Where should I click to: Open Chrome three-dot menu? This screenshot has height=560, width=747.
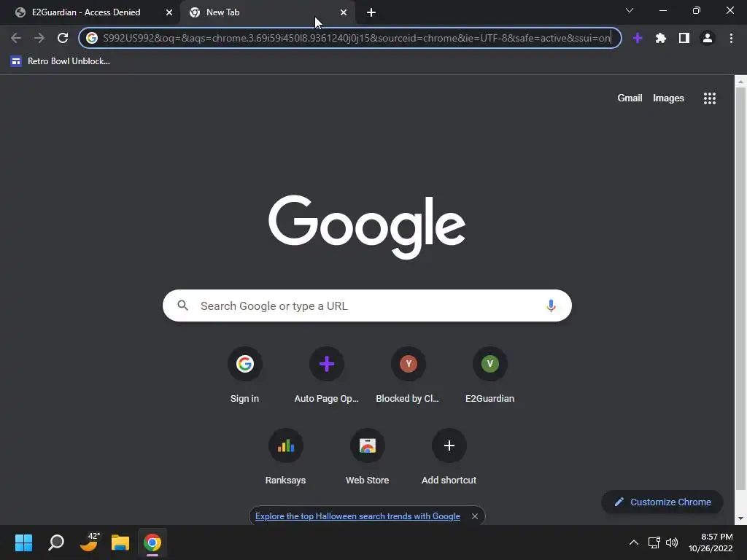(731, 38)
